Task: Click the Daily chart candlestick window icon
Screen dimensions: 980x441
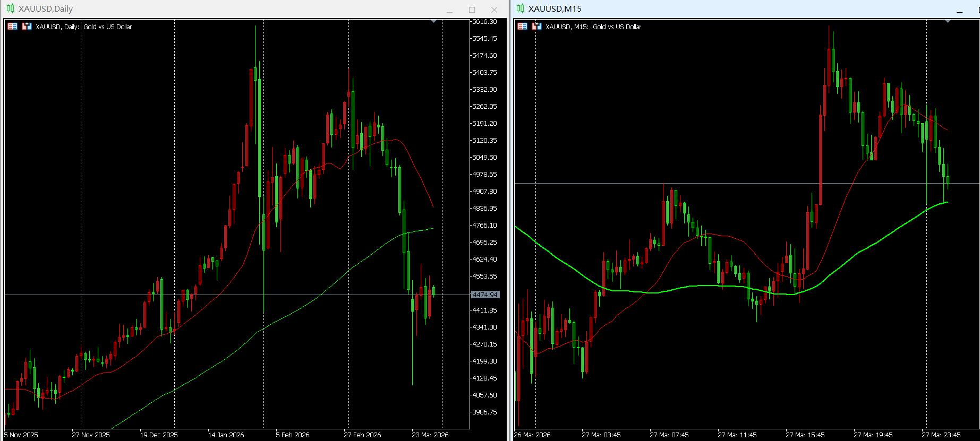Action: [10, 8]
